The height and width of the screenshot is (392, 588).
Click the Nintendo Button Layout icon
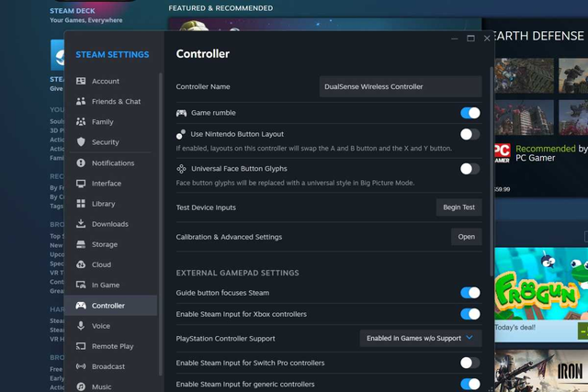coord(181,134)
